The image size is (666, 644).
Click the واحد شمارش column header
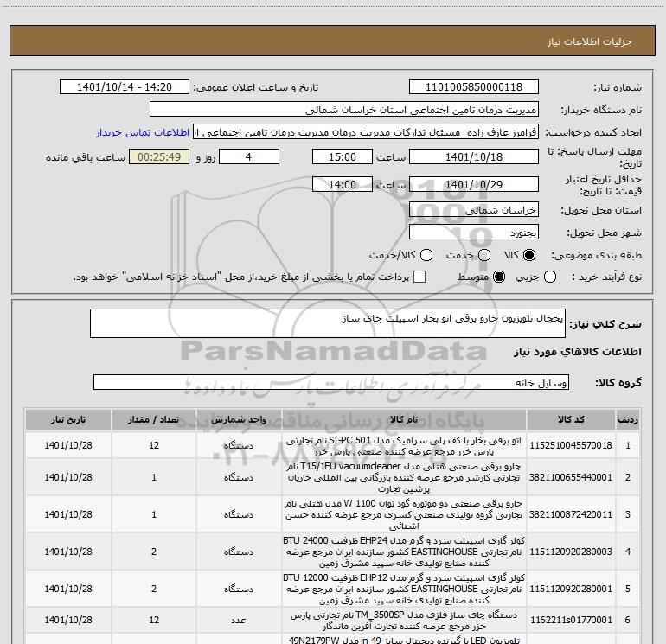[239, 419]
